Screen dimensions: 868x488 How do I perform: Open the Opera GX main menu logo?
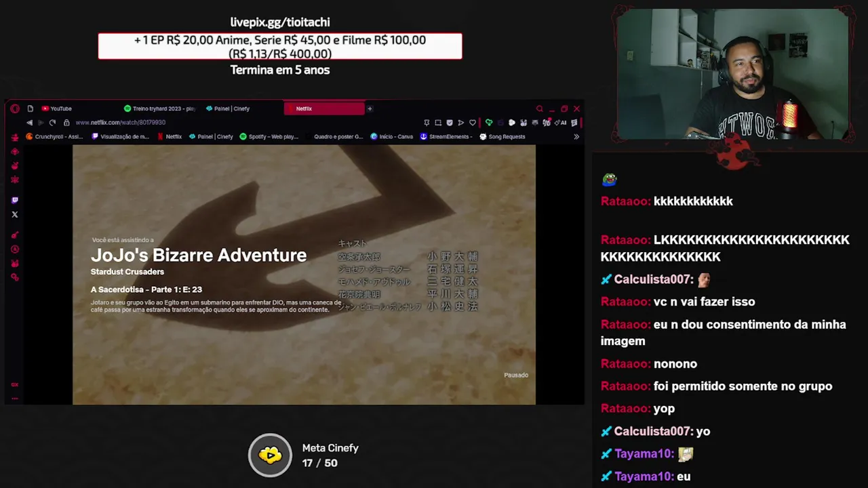[x=15, y=108]
